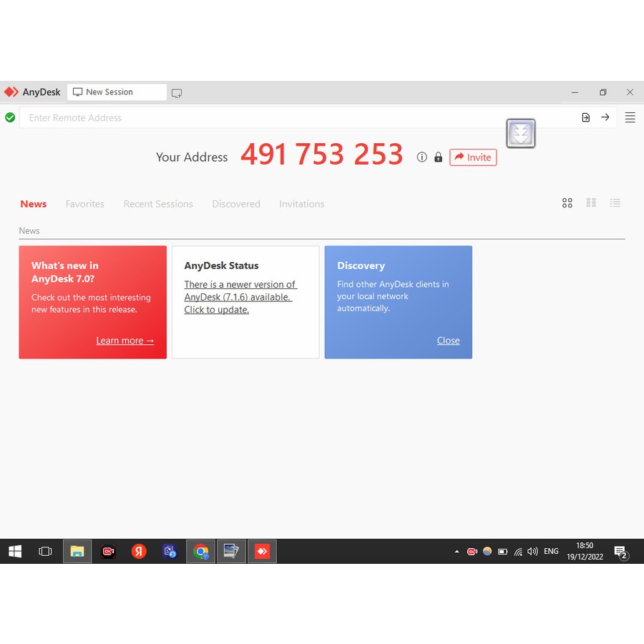Image resolution: width=644 pixels, height=644 pixels.
Task: Open the notification center icon
Action: tap(621, 552)
